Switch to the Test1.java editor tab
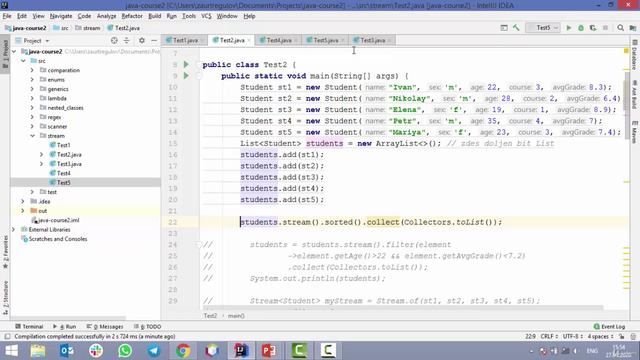Screen dimensions: 640x360 coord(185,40)
